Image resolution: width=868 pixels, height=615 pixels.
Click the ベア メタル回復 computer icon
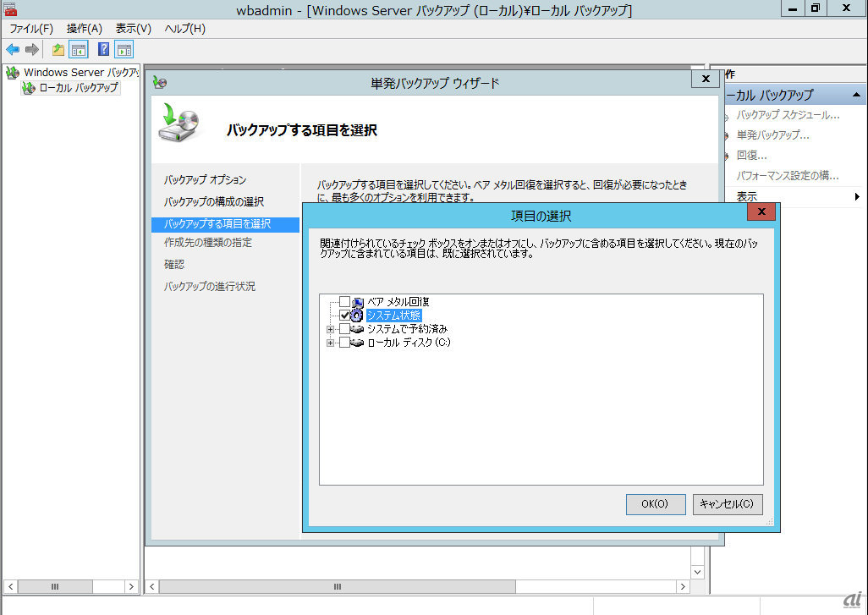[x=358, y=302]
